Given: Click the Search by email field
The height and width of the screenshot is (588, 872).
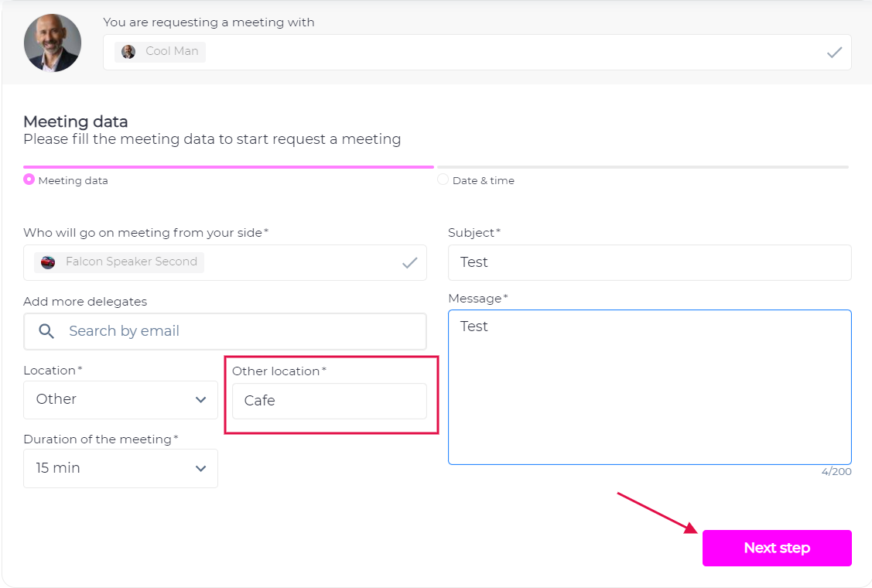Looking at the screenshot, I should [x=224, y=332].
